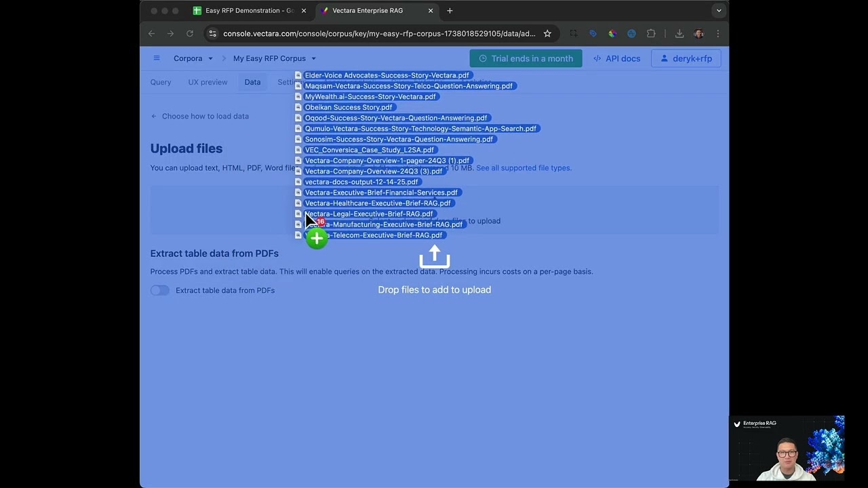The image size is (868, 488).
Task: Reload the Vectara console page
Action: (x=190, y=33)
